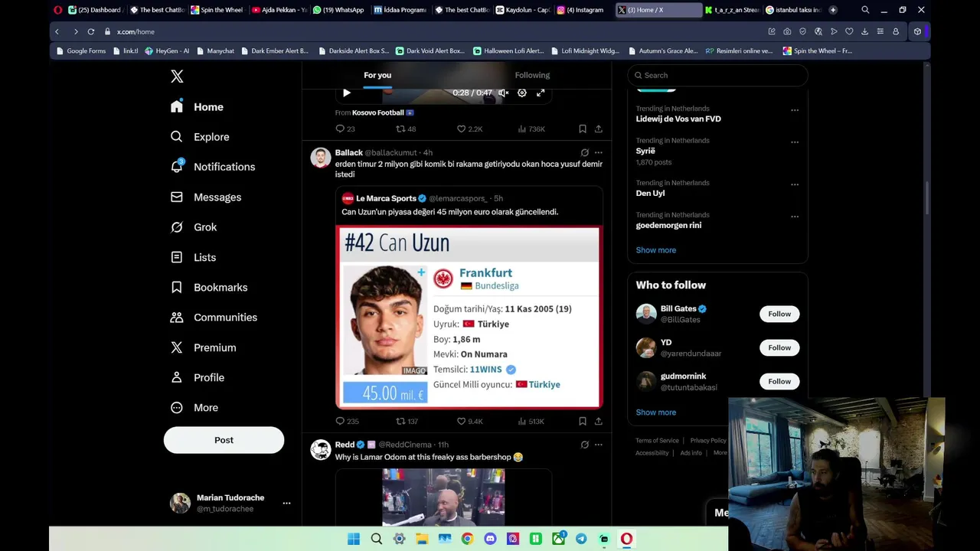Open Grok explain icon on Ballack's post
Screen dimensions: 980x551
(584, 152)
